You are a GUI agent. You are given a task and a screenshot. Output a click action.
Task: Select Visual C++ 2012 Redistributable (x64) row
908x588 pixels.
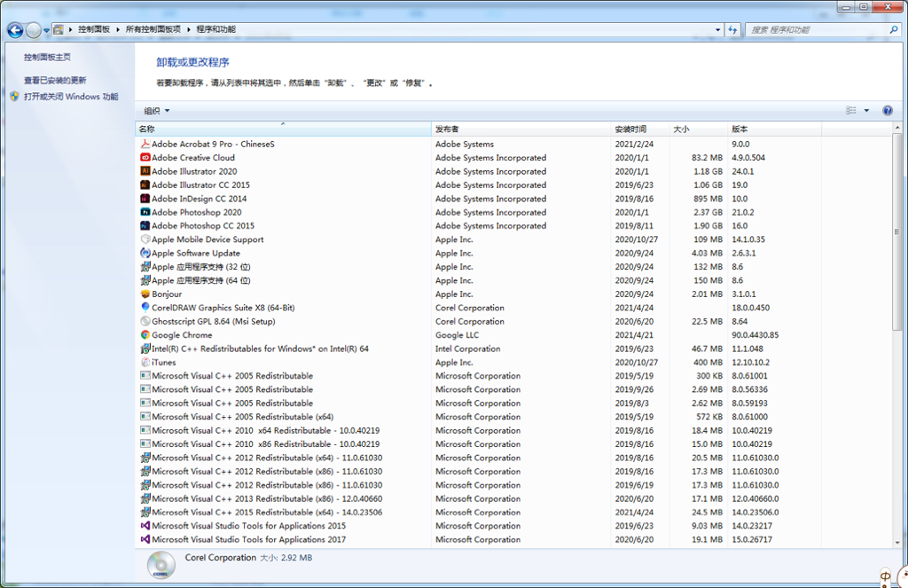[x=513, y=458]
